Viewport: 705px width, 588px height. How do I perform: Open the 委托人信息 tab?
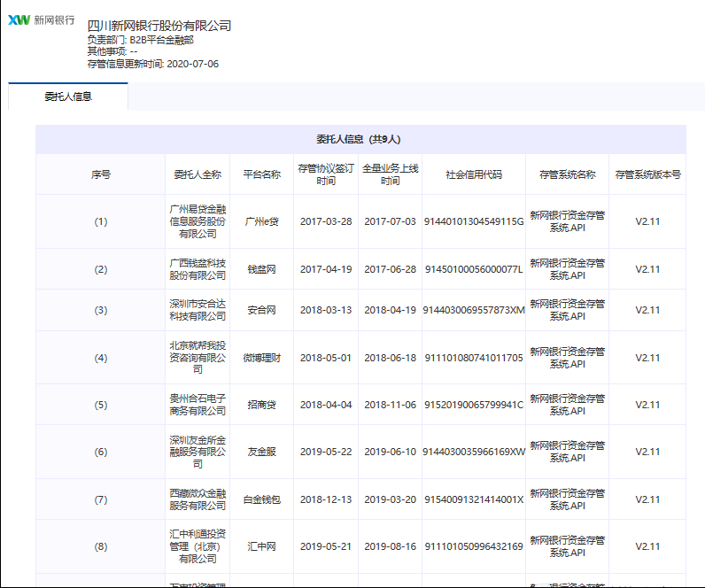point(68,97)
